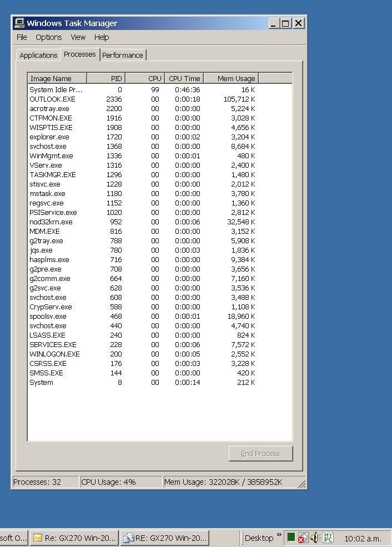
Task: Open the Options menu
Action: click(48, 37)
